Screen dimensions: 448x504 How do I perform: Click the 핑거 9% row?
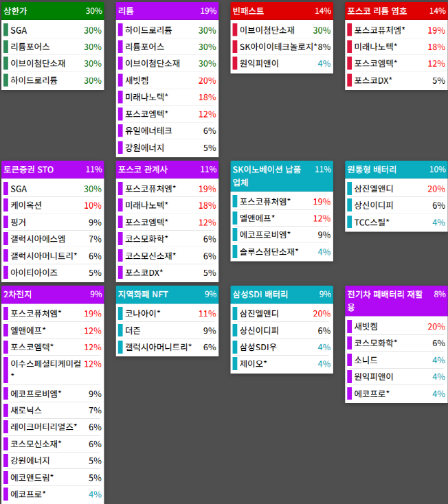click(53, 222)
